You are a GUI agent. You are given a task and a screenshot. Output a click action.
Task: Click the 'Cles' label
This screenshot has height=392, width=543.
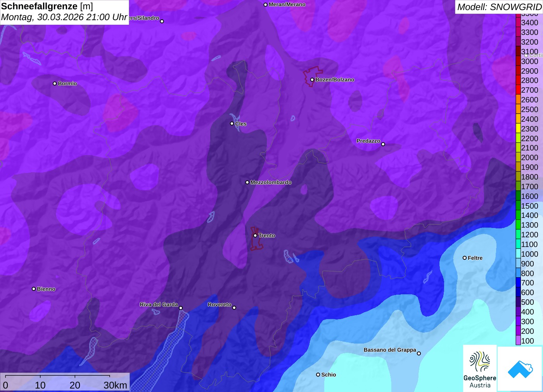(241, 124)
